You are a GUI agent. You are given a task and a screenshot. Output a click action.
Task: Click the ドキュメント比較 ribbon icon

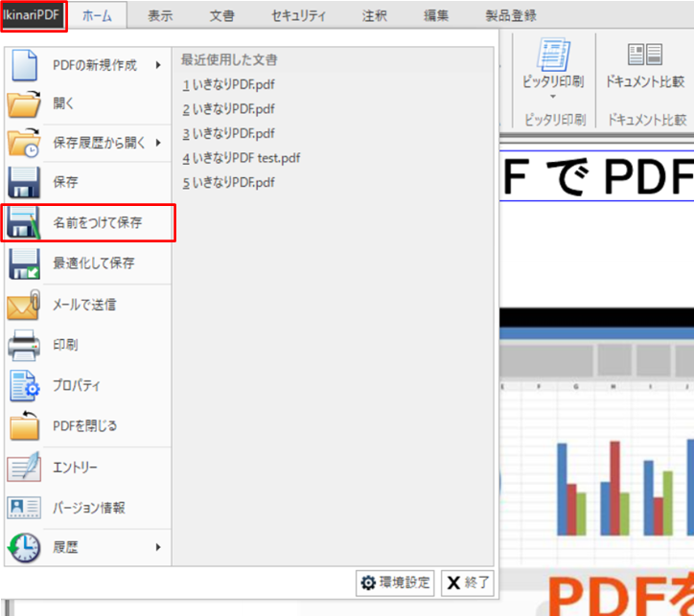(x=645, y=54)
